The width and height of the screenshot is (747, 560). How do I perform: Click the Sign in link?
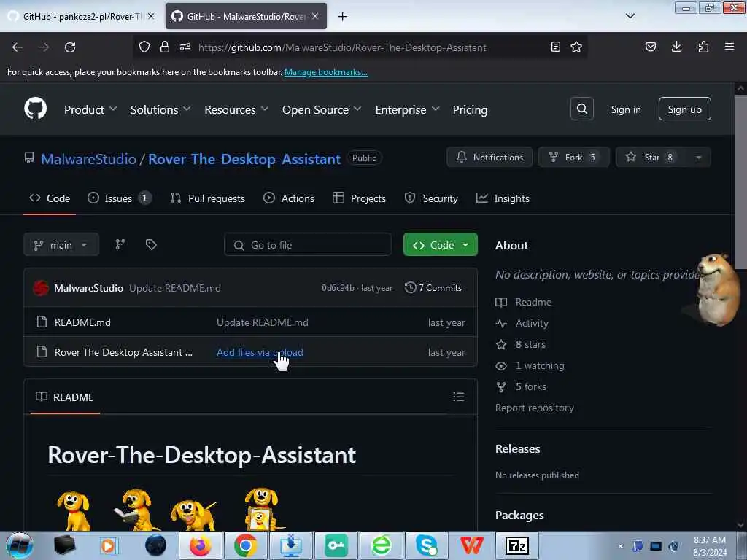click(x=625, y=109)
